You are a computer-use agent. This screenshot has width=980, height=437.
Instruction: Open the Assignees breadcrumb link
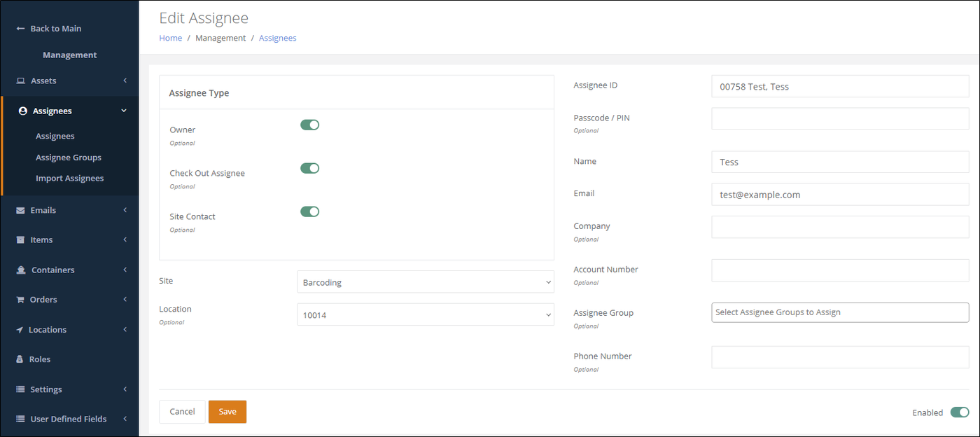(x=278, y=39)
